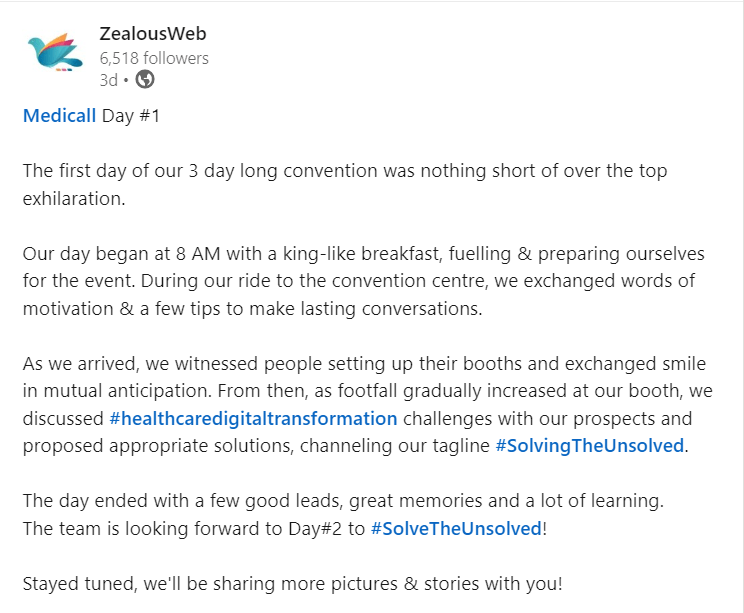
Task: Click the 6,518 followers count
Action: [154, 58]
